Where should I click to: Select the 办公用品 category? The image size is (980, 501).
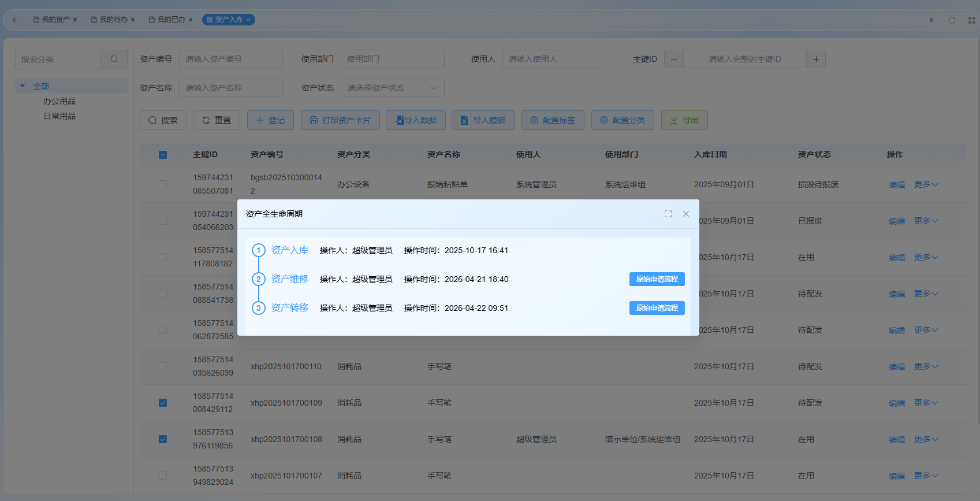point(59,101)
